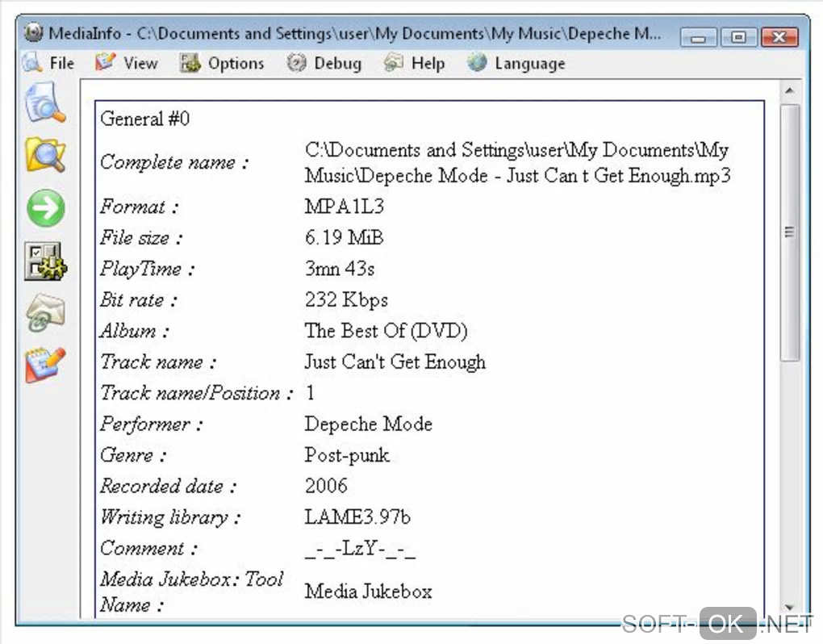This screenshot has height=644, width=823.
Task: Minimize the MediaInfo window
Action: pos(698,37)
